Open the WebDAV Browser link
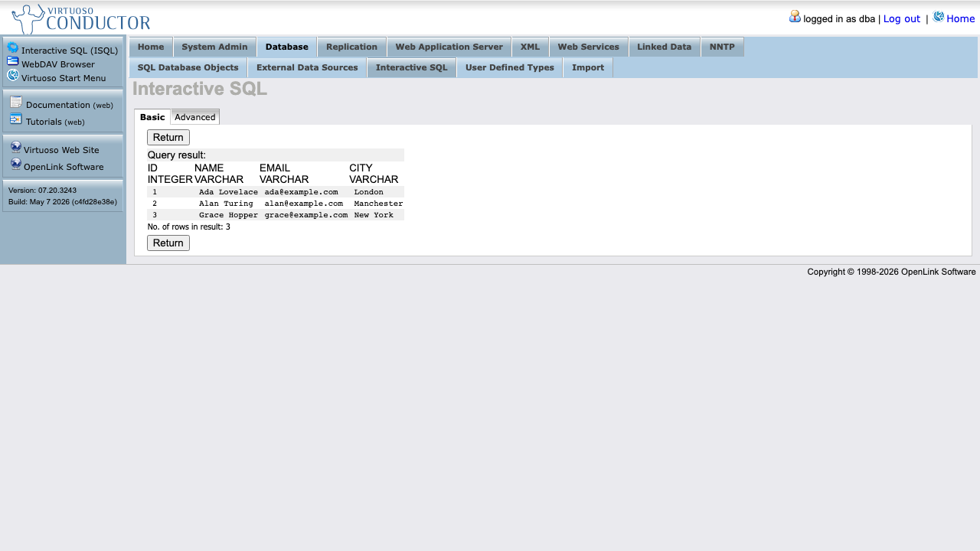The height and width of the screenshot is (551, 980). [x=58, y=64]
